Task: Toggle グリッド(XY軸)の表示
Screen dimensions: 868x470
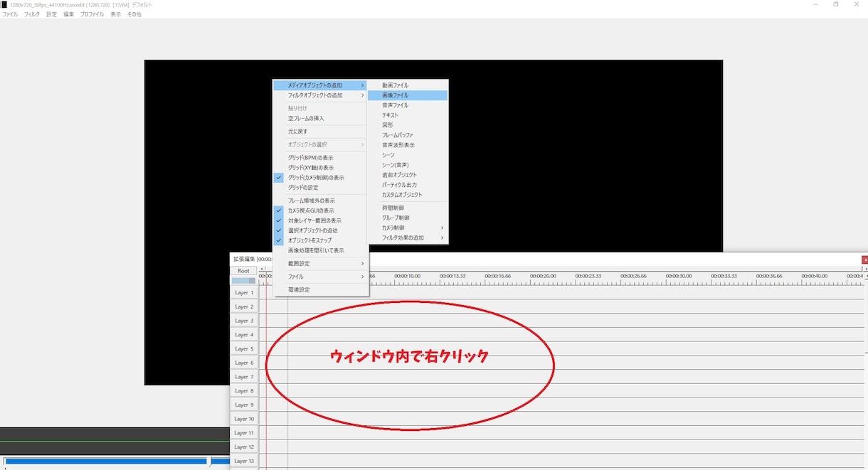Action: pyautogui.click(x=320, y=168)
